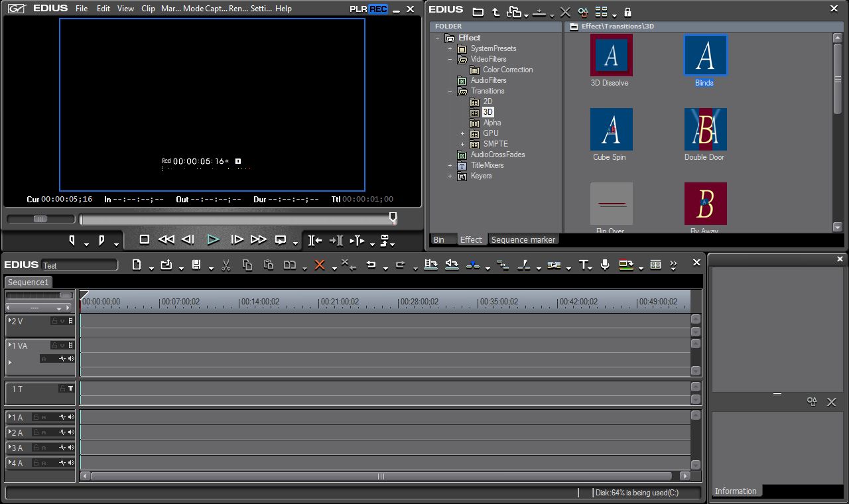Screen dimensions: 849x504
Task: Save the project with the floppy icon
Action: [196, 265]
